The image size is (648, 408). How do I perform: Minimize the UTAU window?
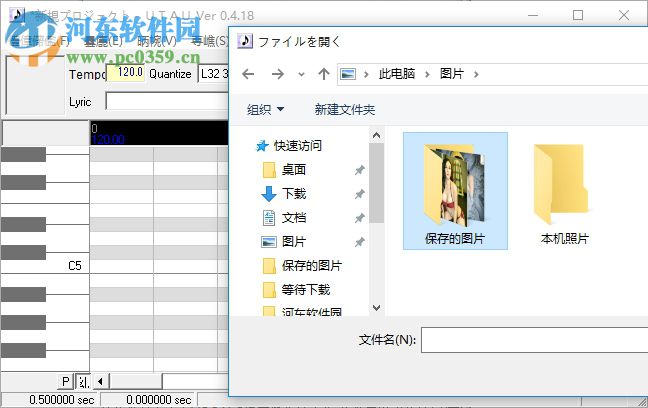click(x=533, y=15)
